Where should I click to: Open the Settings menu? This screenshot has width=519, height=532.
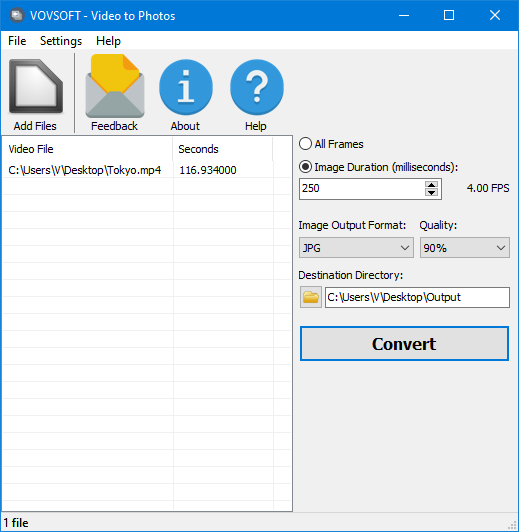click(x=61, y=41)
